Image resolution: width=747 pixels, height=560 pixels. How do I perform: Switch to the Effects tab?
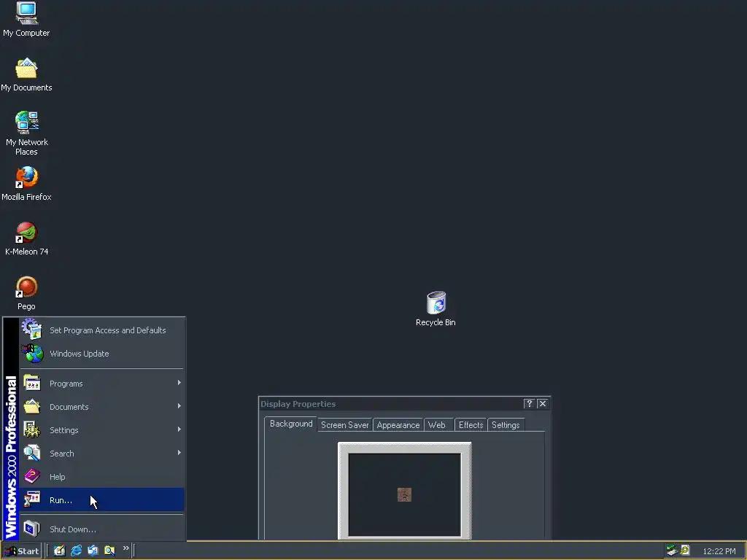coord(471,425)
